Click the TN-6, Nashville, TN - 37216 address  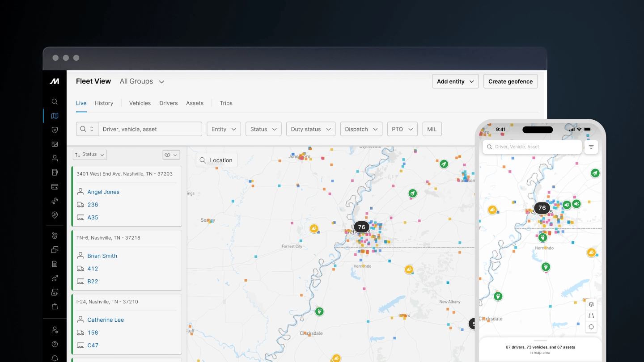click(108, 238)
